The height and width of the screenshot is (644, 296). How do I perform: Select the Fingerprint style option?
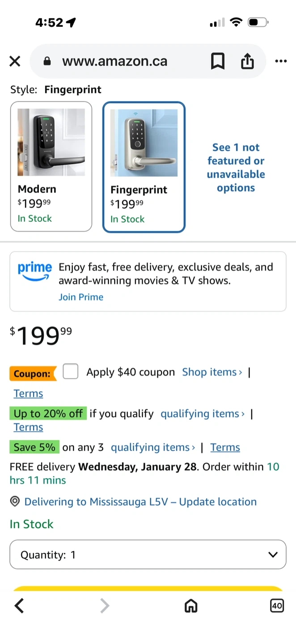coord(144,167)
